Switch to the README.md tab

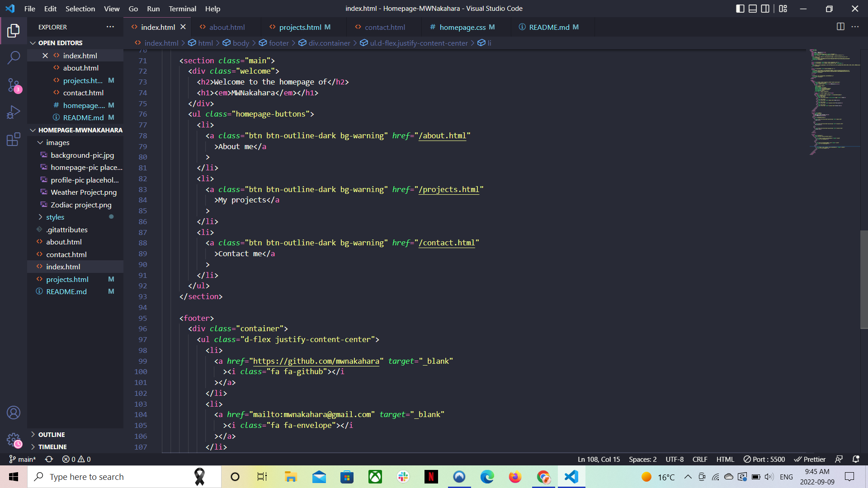tap(552, 27)
